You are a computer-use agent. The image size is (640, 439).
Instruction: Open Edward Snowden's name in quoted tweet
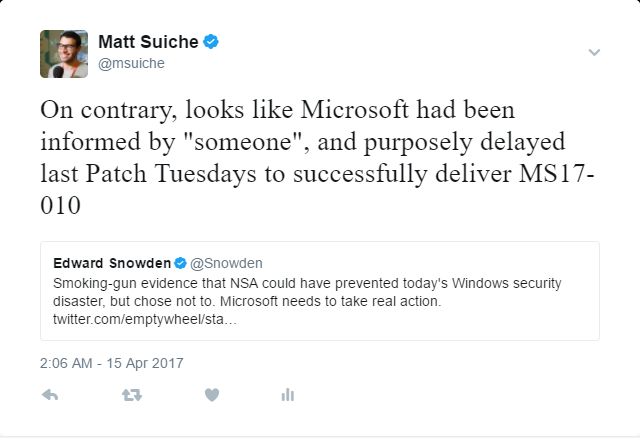112,263
